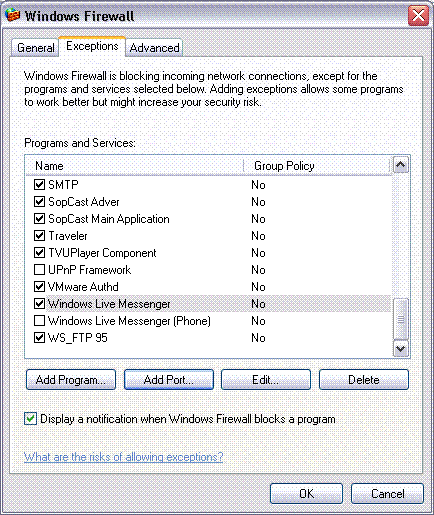434x515 pixels.
Task: Open the risks of allowing exceptions link
Action: (123, 457)
